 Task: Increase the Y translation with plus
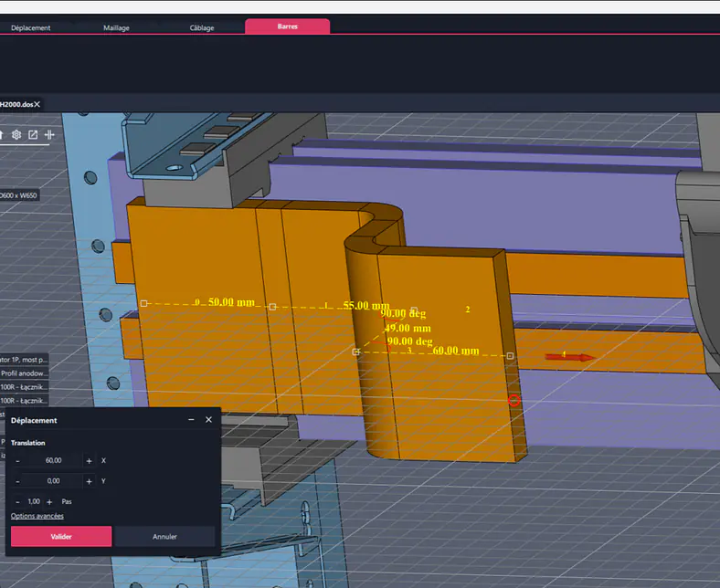click(89, 481)
